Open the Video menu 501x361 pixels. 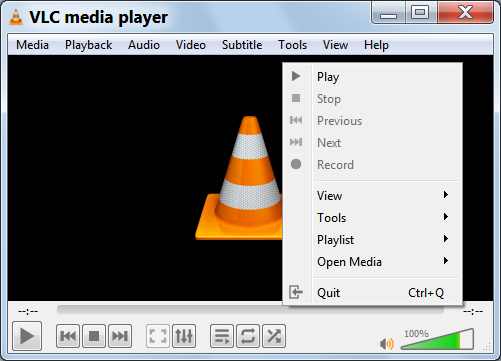191,45
